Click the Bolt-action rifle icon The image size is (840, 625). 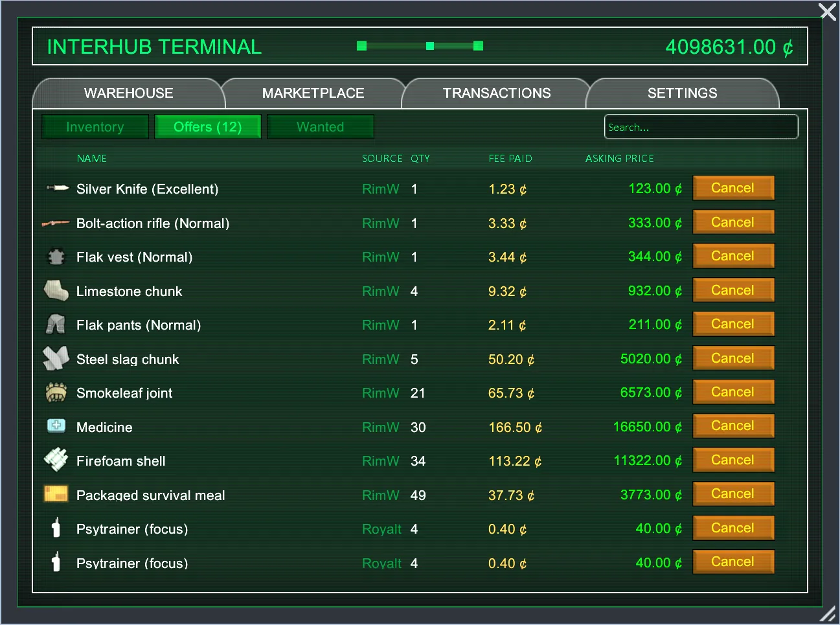[x=56, y=223]
